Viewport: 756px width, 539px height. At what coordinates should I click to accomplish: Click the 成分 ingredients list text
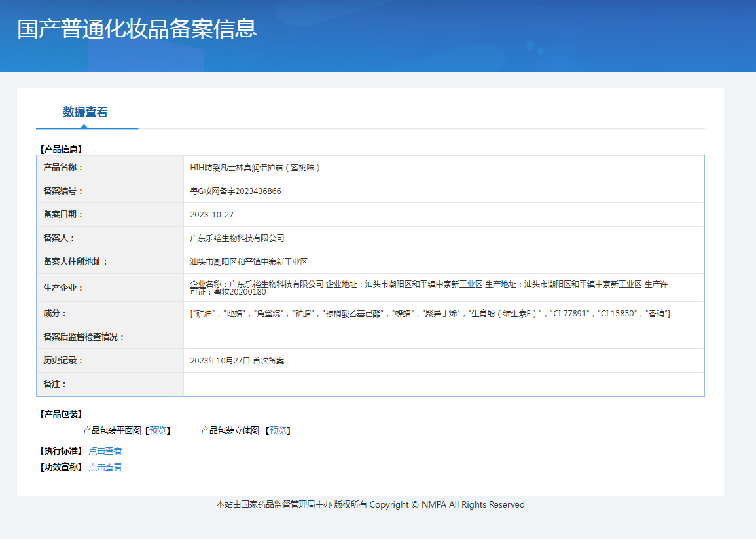point(430,314)
